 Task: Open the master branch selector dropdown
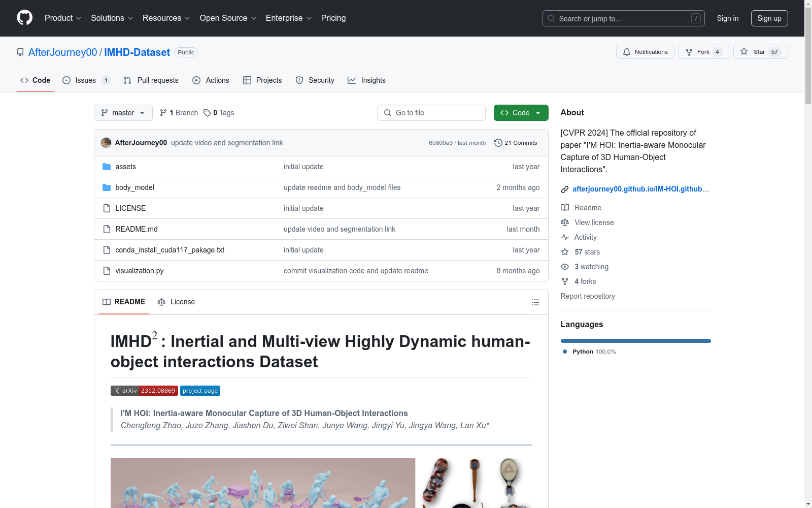click(123, 113)
